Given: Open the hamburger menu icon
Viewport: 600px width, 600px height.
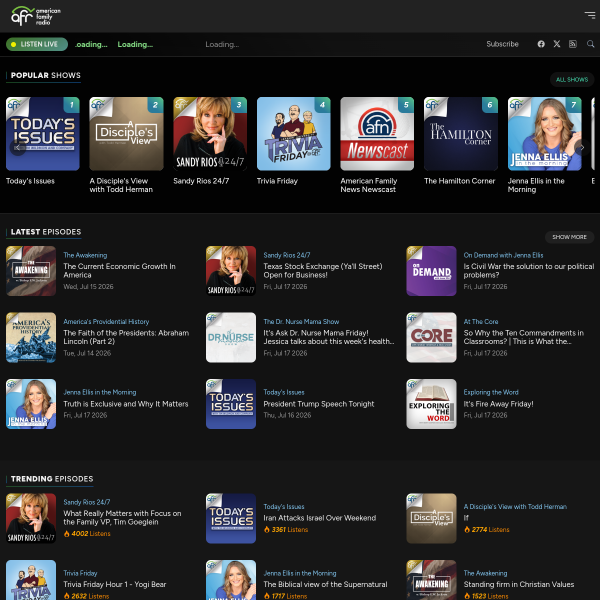Looking at the screenshot, I should point(590,15).
